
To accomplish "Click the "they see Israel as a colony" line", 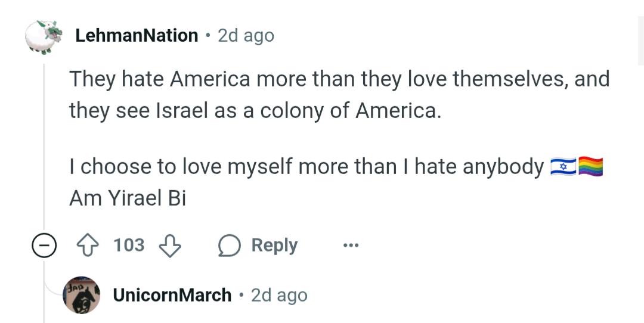I will pyautogui.click(x=255, y=110).
